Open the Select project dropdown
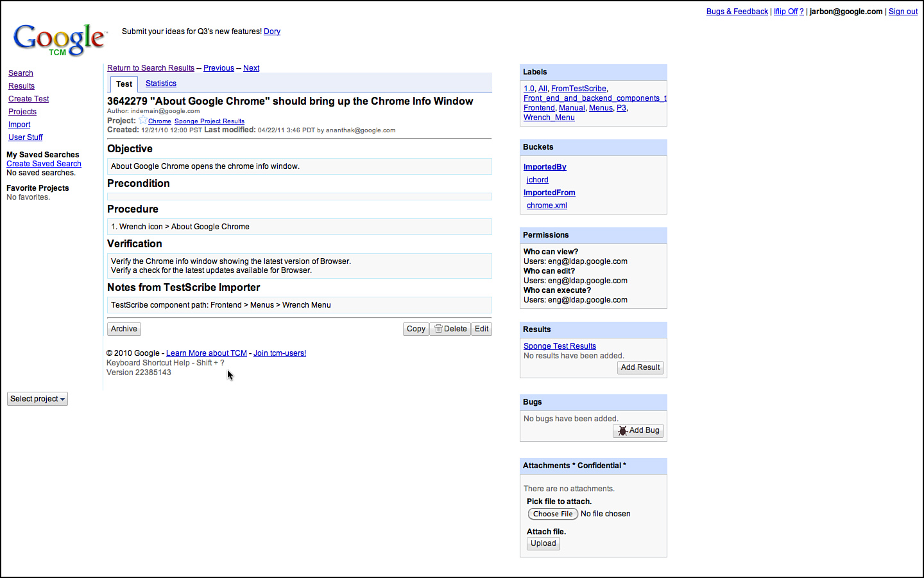924x578 pixels. pyautogui.click(x=37, y=399)
